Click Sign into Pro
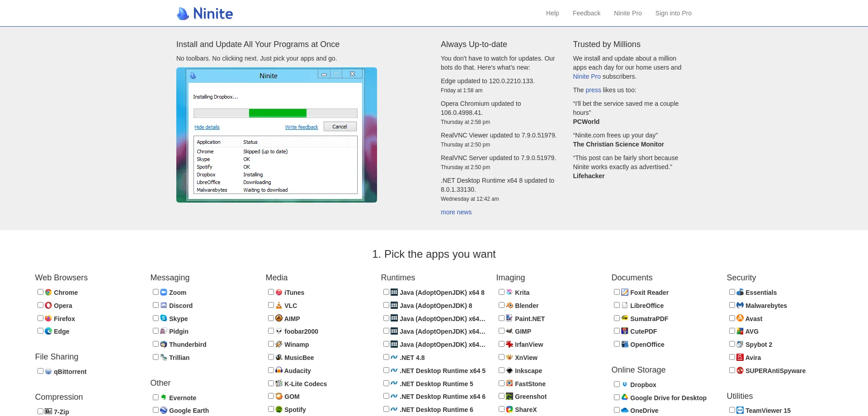 pos(674,13)
